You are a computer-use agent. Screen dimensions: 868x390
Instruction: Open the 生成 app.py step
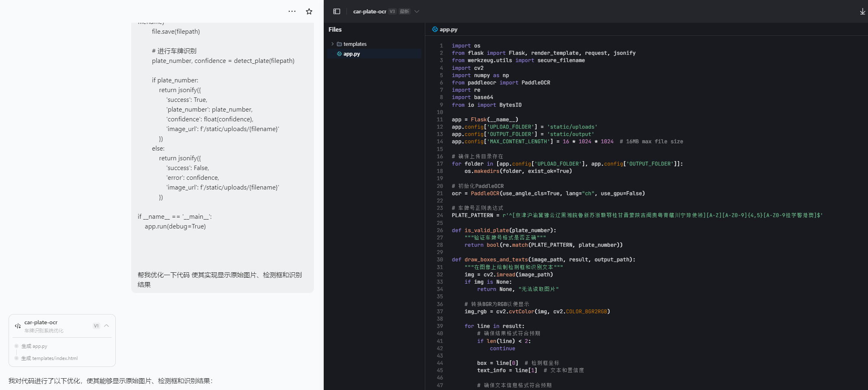pos(34,346)
